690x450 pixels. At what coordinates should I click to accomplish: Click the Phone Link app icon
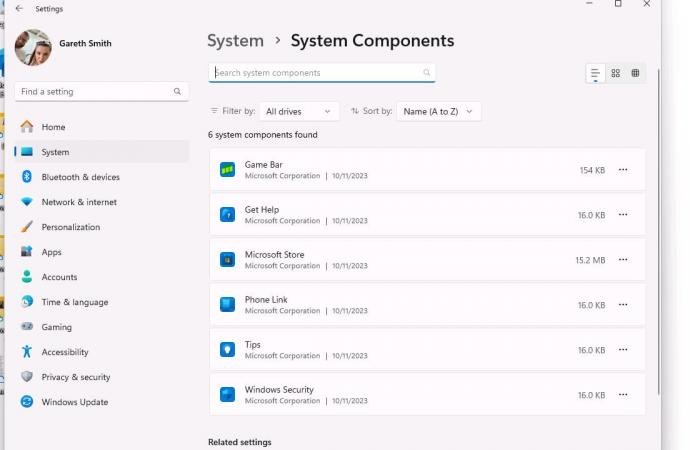click(227, 305)
